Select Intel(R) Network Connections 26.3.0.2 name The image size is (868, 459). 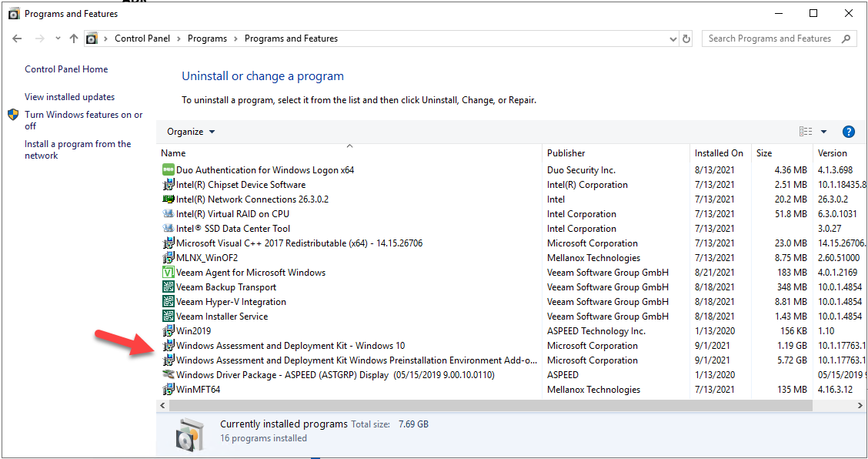[252, 199]
